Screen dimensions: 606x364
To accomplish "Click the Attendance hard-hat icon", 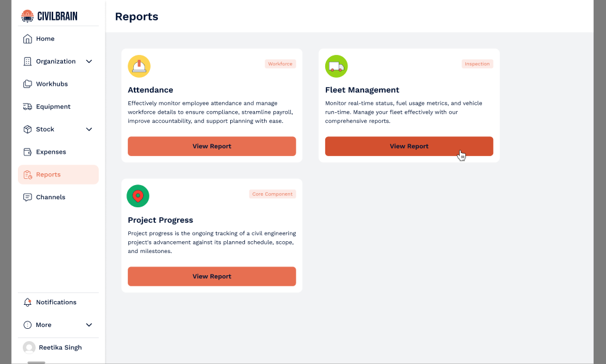I will pos(139,66).
